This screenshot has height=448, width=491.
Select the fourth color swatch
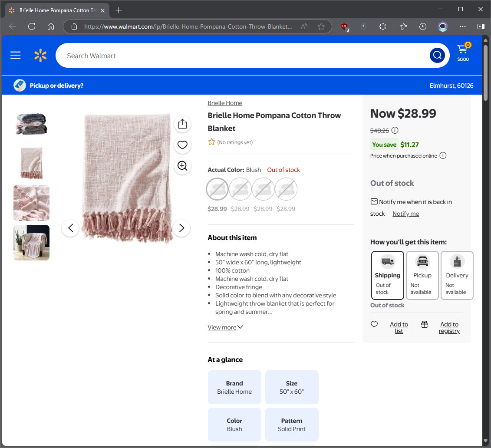tap(286, 189)
